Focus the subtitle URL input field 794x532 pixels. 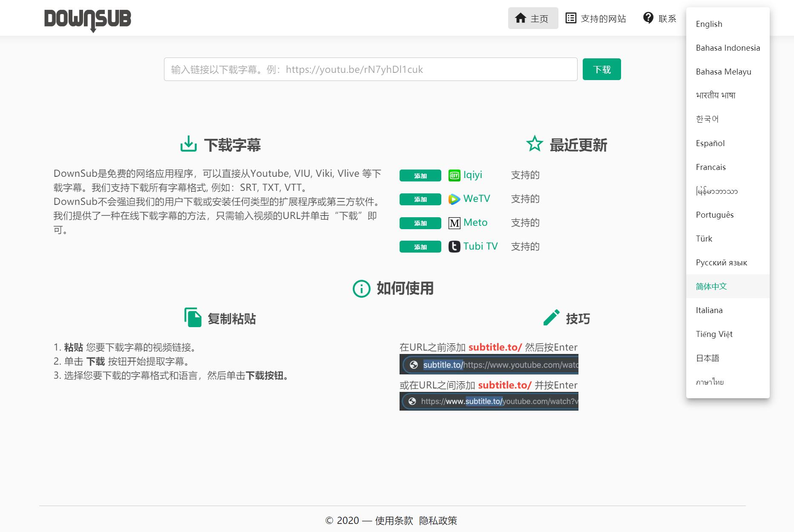[371, 69]
